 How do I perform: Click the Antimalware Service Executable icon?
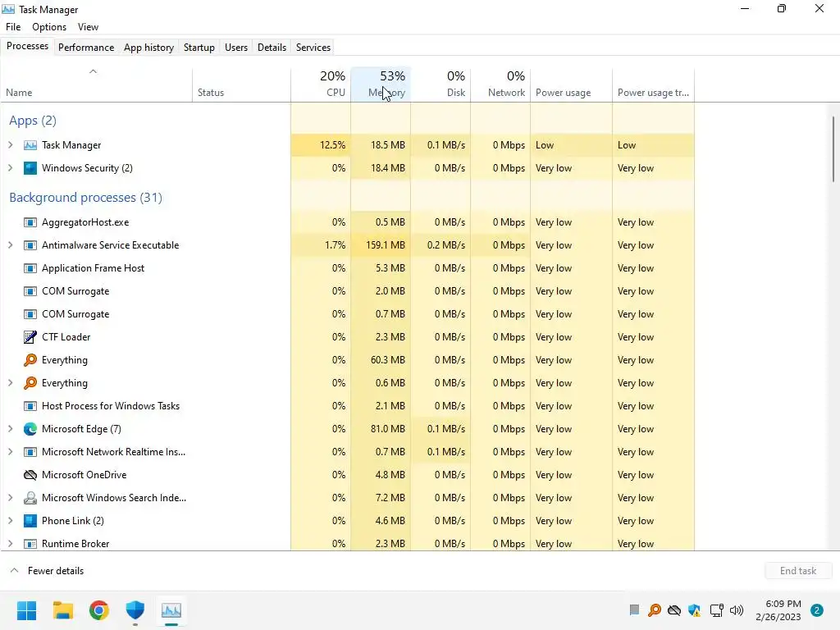(x=30, y=245)
